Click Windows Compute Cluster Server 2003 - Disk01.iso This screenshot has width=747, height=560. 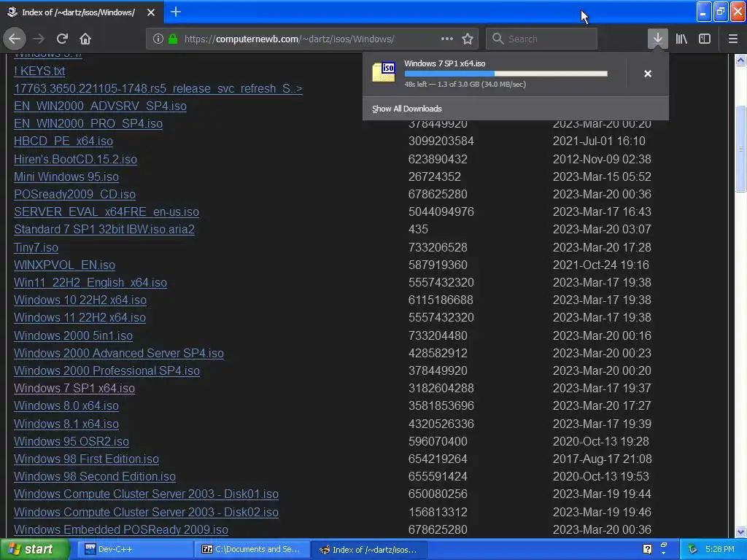click(146, 494)
